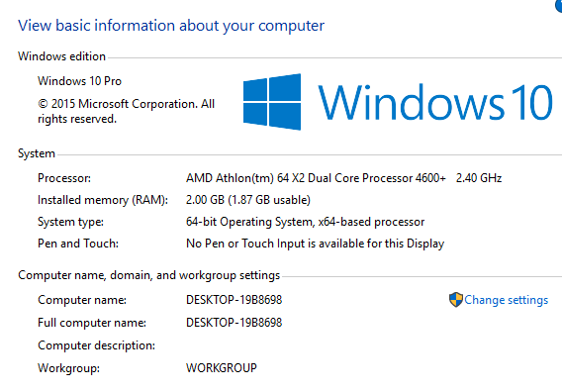Click the installed memory 2.00 GB value
The image size is (562, 392).
coord(248,200)
